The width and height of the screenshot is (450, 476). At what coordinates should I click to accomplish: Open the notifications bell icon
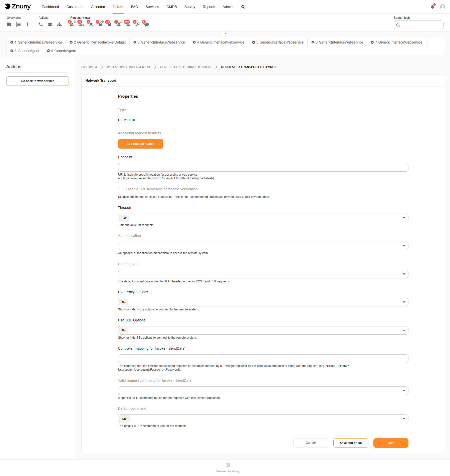click(432, 7)
